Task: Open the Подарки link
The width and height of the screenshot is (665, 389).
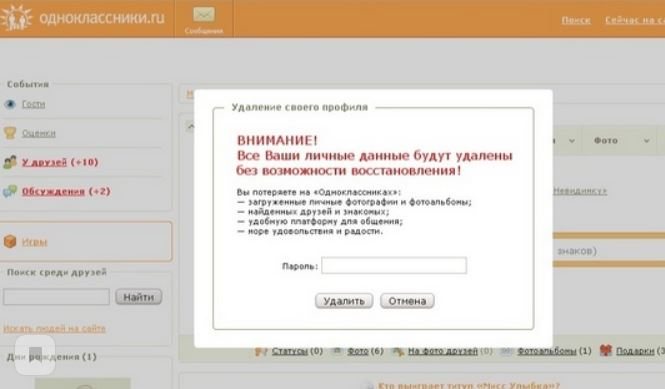Action: (635, 351)
